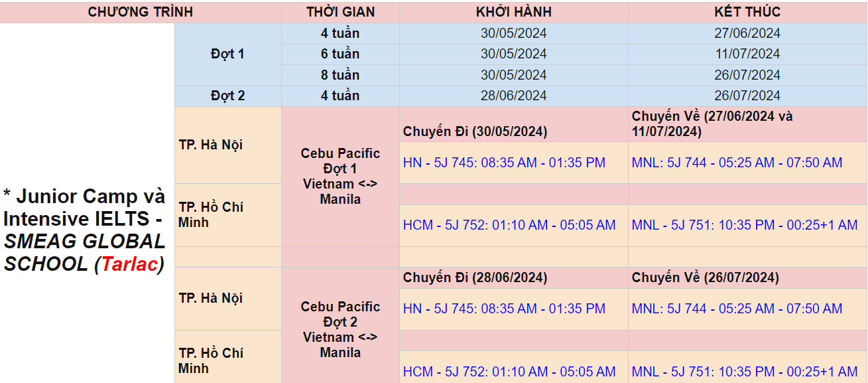
Task: Click the Junior Camp và Intensive IELTS title
Action: click(85, 230)
